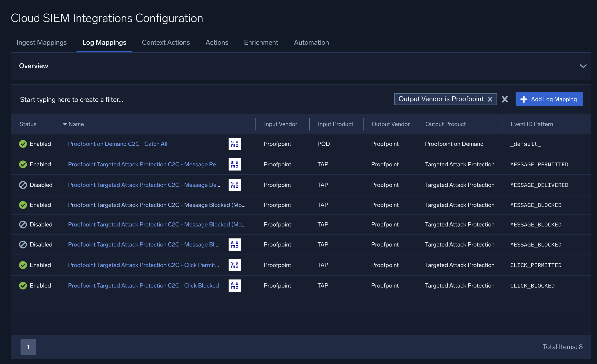The image size is (597, 364).
Task: Click the green Enabled check icon on Message Permitted row
Action: [23, 164]
